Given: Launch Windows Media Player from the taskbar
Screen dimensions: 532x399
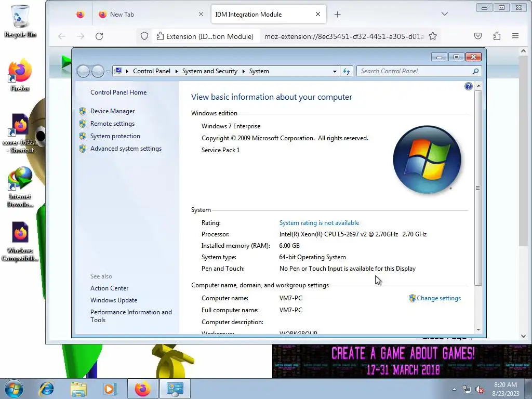Looking at the screenshot, I should tap(110, 389).
